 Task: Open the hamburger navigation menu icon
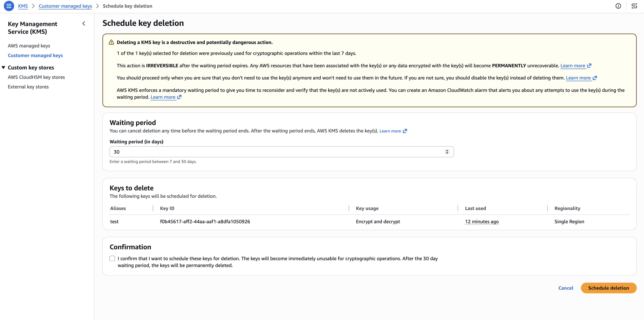pos(9,6)
